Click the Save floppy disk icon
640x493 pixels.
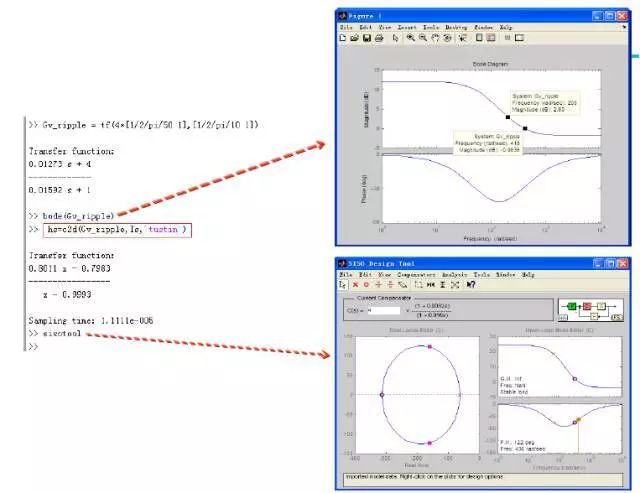coord(367,38)
